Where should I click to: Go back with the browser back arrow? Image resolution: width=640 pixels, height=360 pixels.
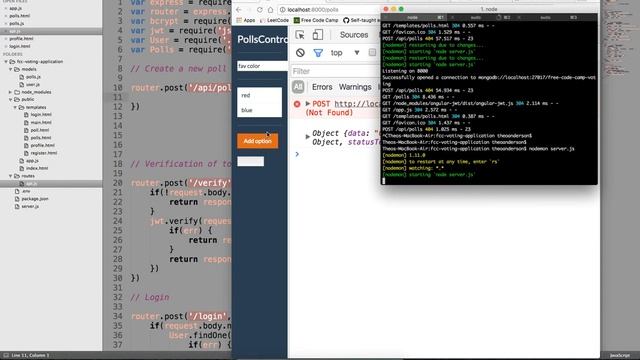[239, 9]
